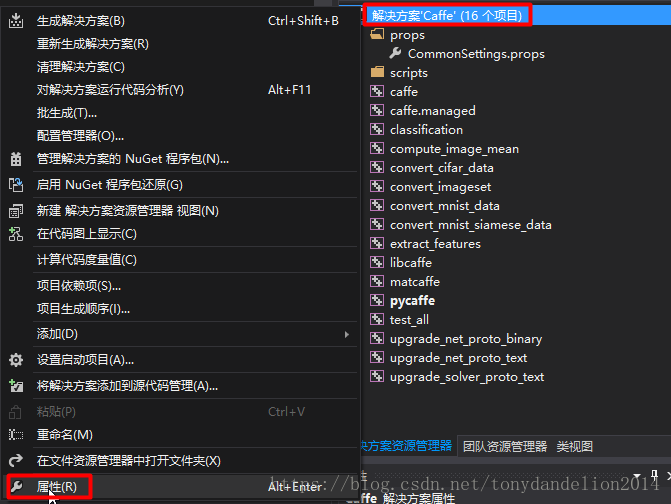
Task: Choose 新建 解决方案资源管理器 视图(N)
Action: [x=128, y=210]
